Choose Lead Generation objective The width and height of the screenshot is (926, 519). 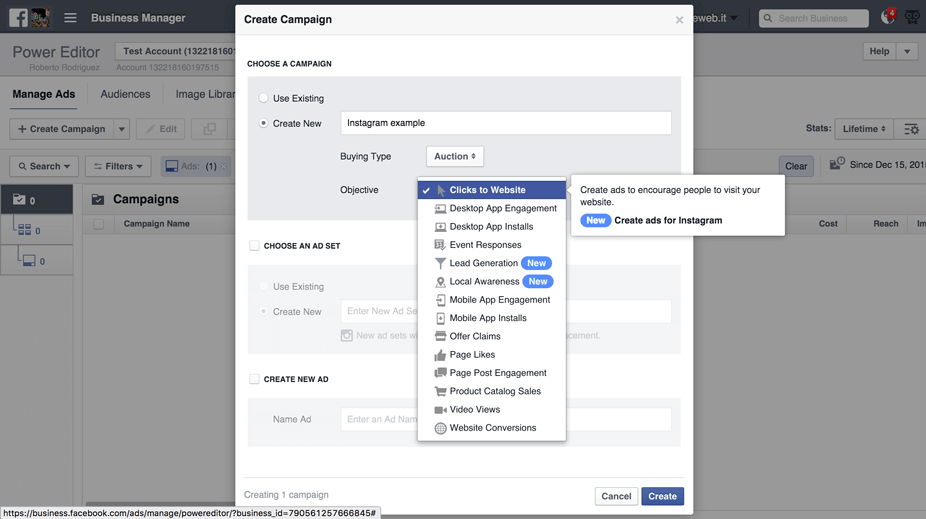click(491, 263)
